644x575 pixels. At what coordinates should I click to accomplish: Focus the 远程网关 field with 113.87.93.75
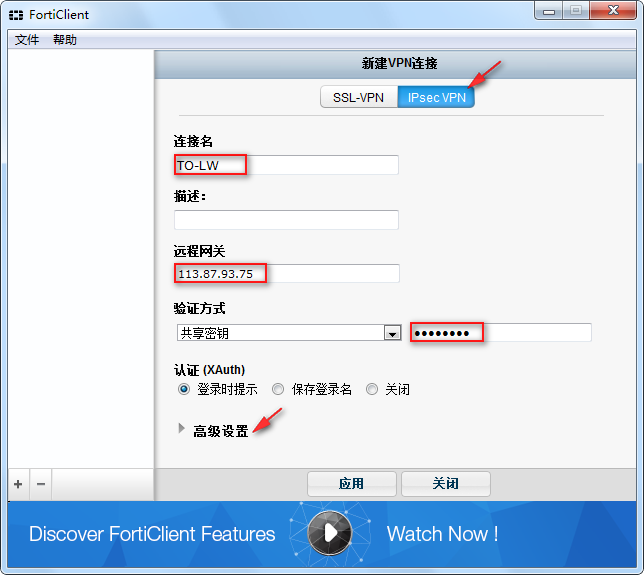click(x=286, y=274)
